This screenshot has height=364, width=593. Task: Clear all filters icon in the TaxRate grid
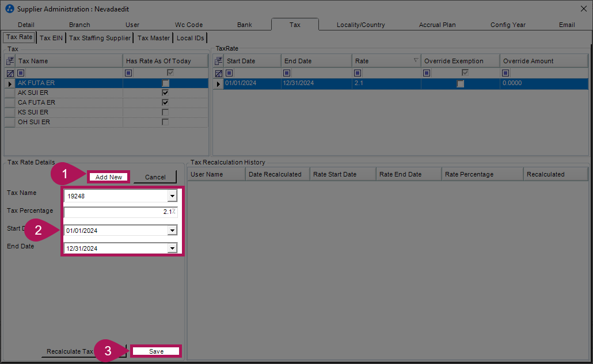(x=219, y=73)
